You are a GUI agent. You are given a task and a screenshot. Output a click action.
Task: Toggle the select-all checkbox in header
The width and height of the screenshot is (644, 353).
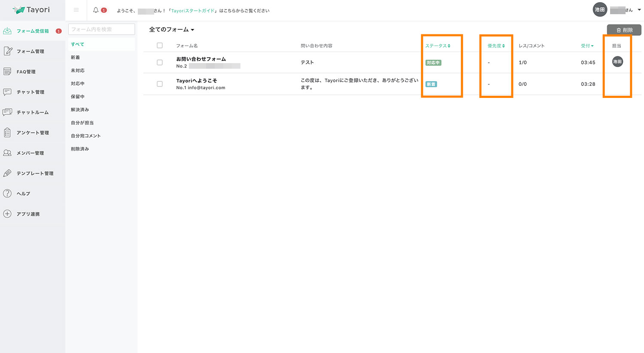click(x=160, y=46)
